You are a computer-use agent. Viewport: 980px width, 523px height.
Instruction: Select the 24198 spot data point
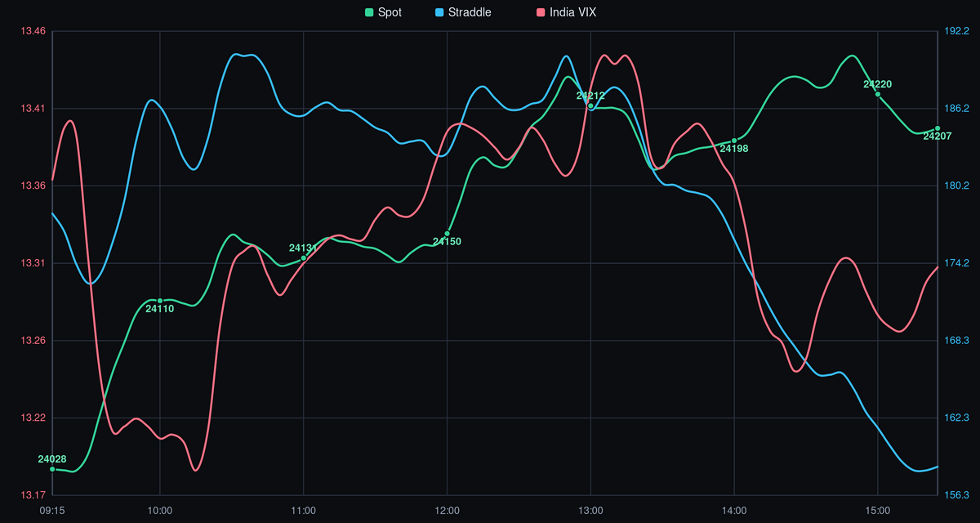pos(734,141)
